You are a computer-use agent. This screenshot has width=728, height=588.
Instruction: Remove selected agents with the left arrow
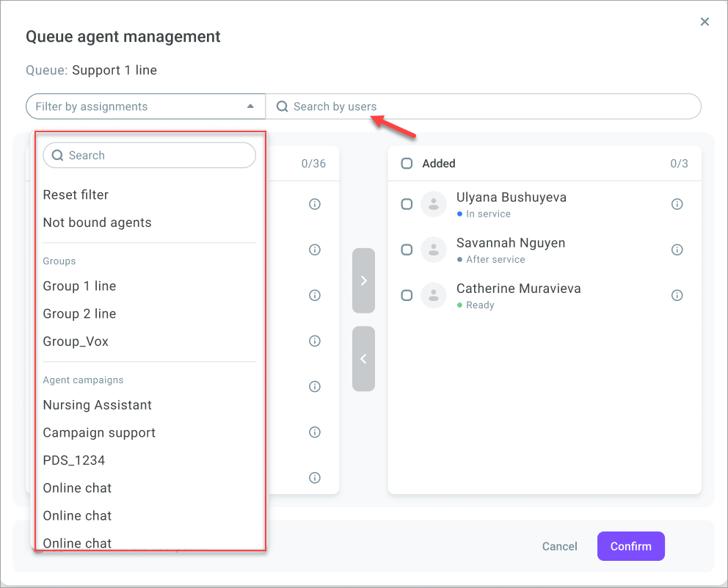pos(363,358)
